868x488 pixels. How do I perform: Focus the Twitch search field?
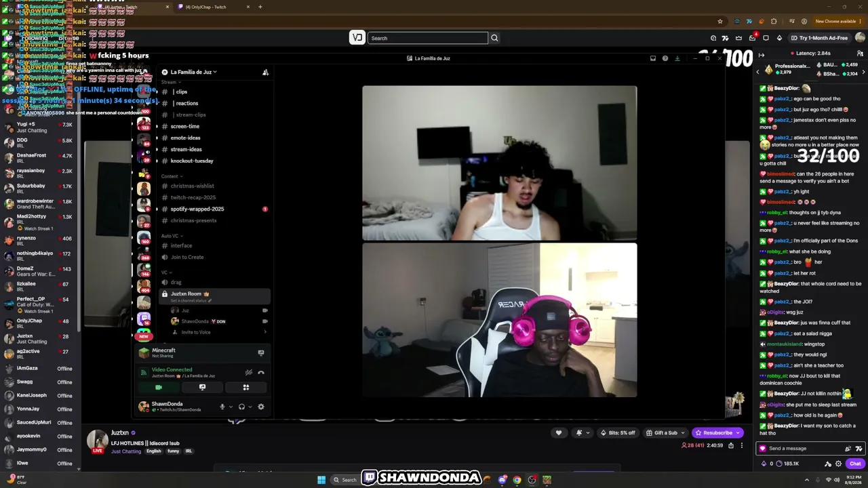428,38
